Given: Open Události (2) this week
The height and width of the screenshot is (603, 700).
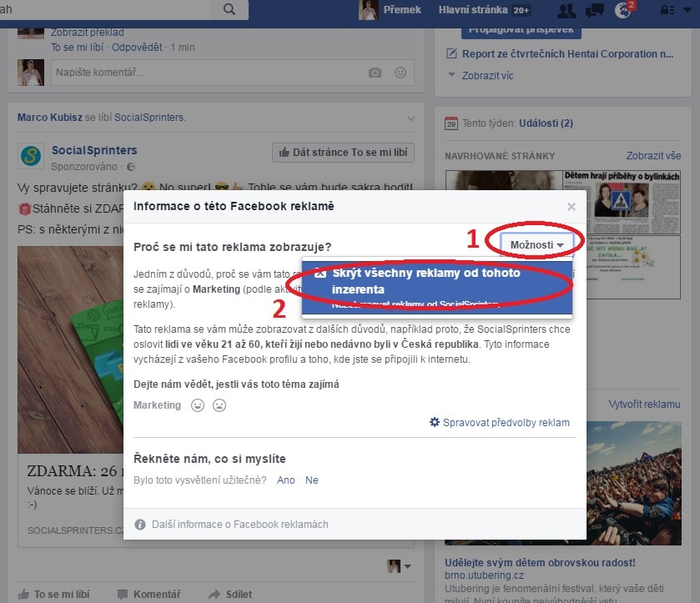Looking at the screenshot, I should 546,123.
